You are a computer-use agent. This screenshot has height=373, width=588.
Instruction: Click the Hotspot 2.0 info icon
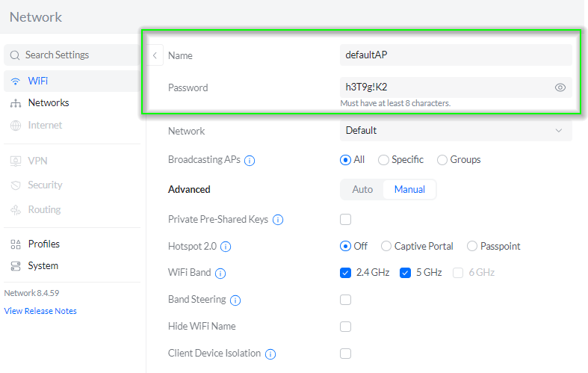pos(226,247)
